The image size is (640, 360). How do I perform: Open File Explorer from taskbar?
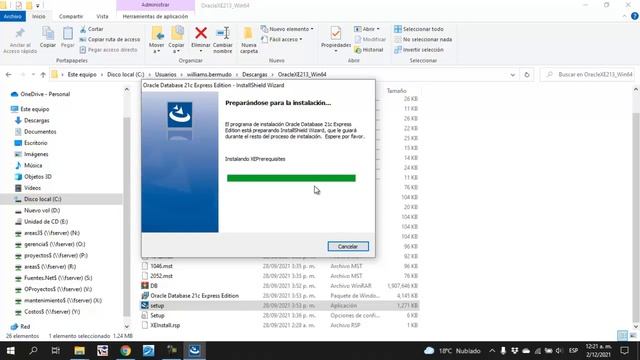80,351
